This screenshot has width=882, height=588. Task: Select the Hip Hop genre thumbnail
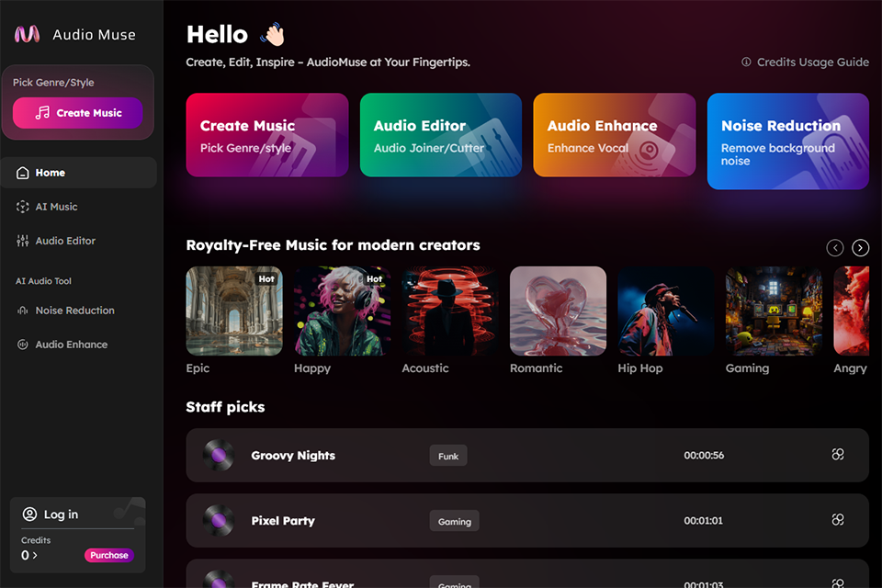tap(666, 311)
